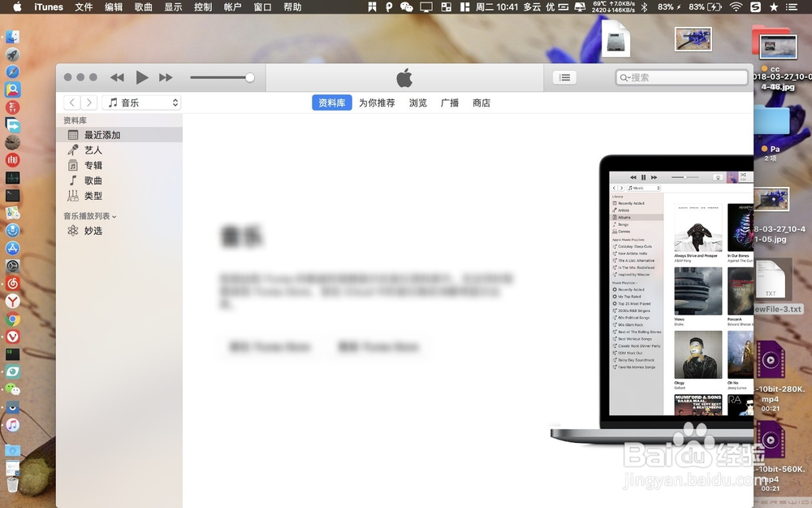812x508 pixels.
Task: Select 类型 in the sidebar
Action: pos(119,196)
